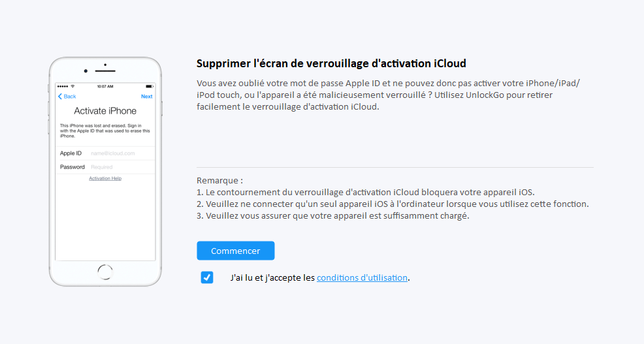Click the Activation Help link

[105, 178]
